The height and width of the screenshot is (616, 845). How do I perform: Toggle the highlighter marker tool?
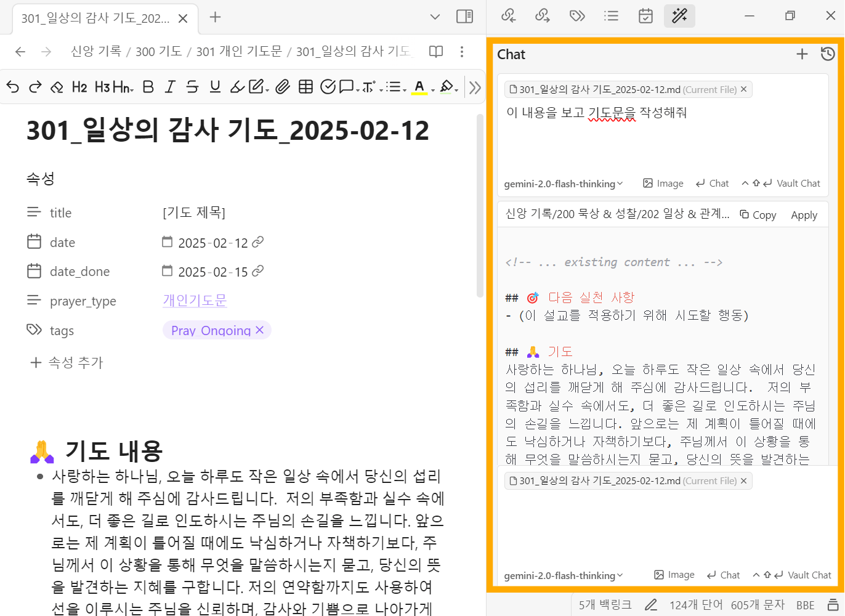point(237,87)
